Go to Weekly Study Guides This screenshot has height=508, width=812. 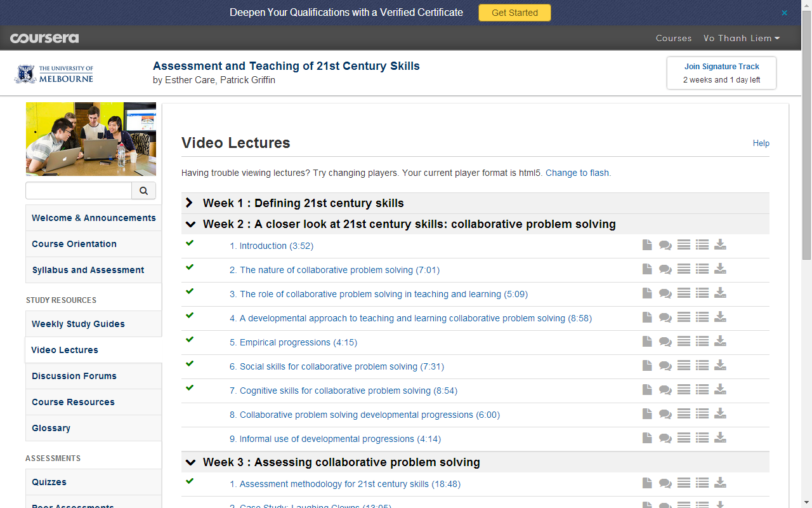click(x=94, y=324)
